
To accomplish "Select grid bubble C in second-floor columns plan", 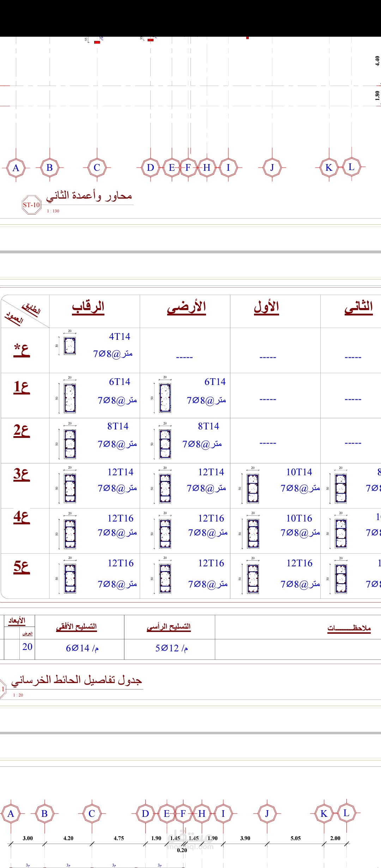I will click(97, 167).
